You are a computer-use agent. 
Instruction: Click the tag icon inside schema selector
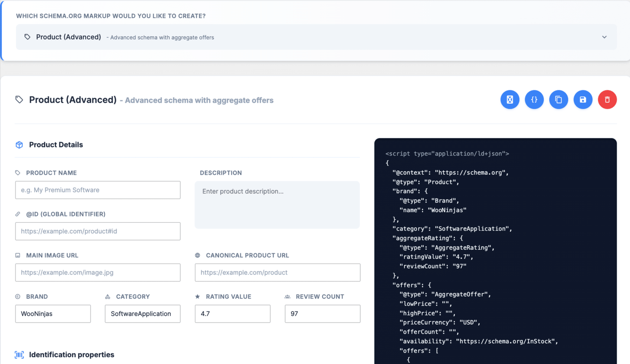tap(27, 37)
